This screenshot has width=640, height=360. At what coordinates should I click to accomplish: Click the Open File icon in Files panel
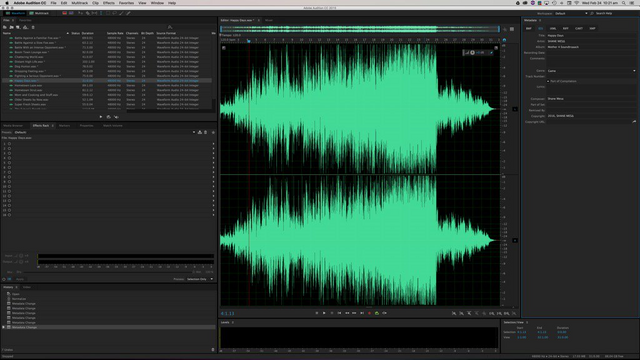(x=5, y=27)
